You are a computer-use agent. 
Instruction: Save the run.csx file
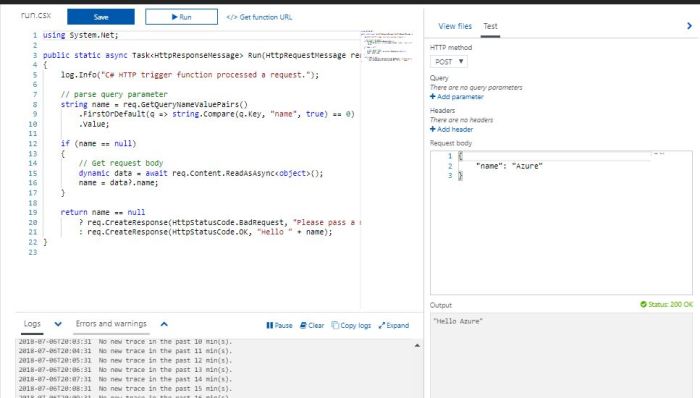101,17
